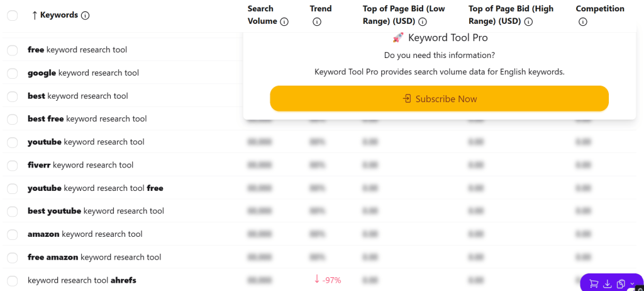Open the Keywords column info icon
The image size is (644, 291).
[x=86, y=15]
